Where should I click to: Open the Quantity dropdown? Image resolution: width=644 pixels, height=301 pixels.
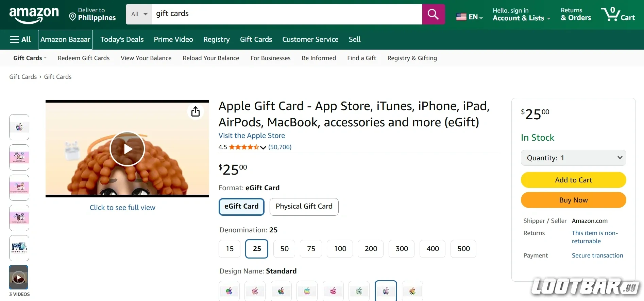coord(573,158)
